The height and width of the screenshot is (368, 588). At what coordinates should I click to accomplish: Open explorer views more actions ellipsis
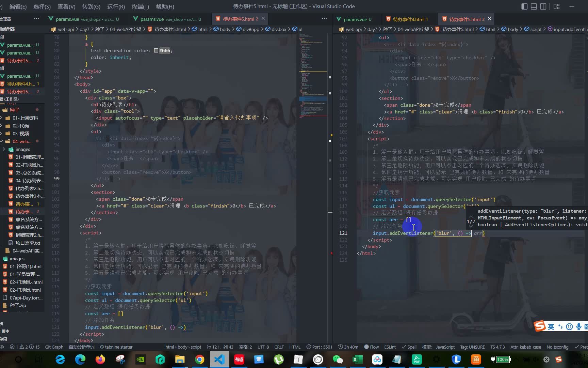click(36, 19)
